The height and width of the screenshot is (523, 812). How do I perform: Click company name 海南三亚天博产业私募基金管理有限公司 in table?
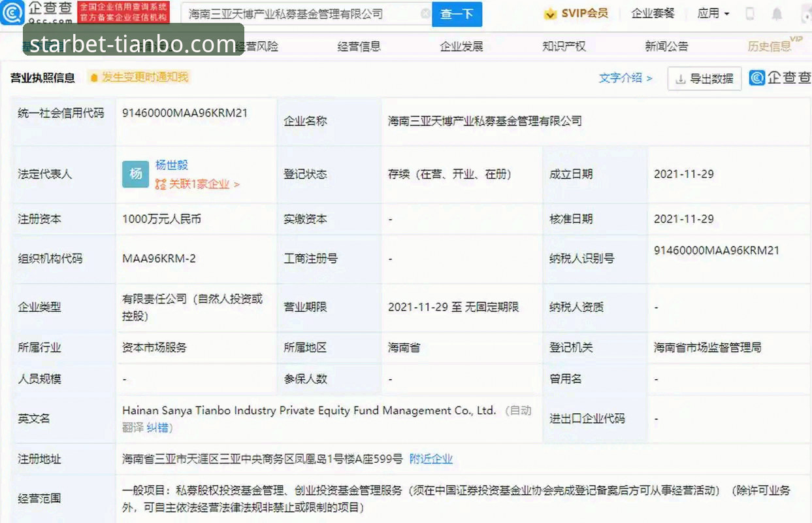pos(485,121)
